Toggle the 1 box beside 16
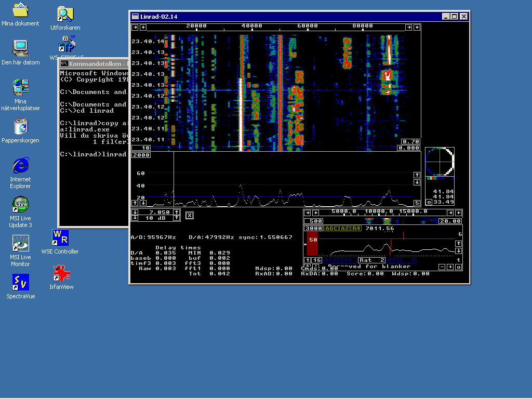This screenshot has width=532, height=399. pyautogui.click(x=308, y=260)
